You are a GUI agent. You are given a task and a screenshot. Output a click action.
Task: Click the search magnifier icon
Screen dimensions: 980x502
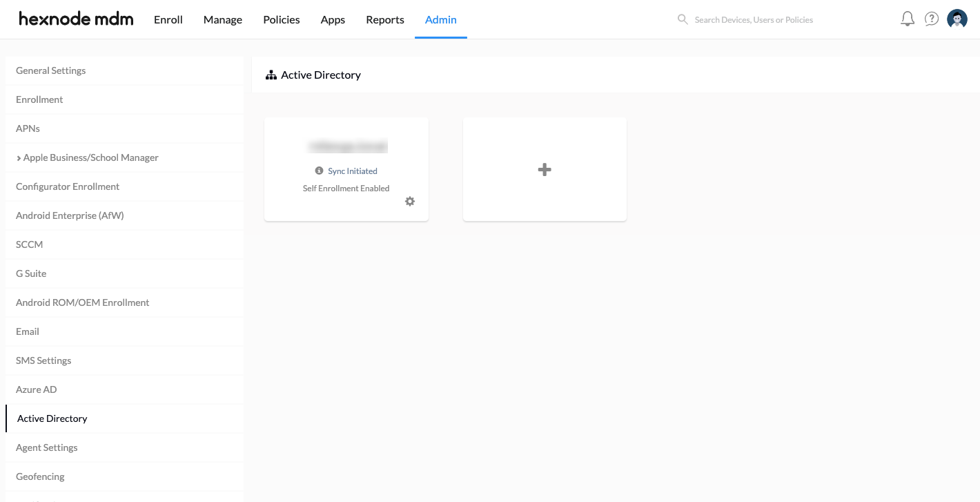tap(683, 19)
